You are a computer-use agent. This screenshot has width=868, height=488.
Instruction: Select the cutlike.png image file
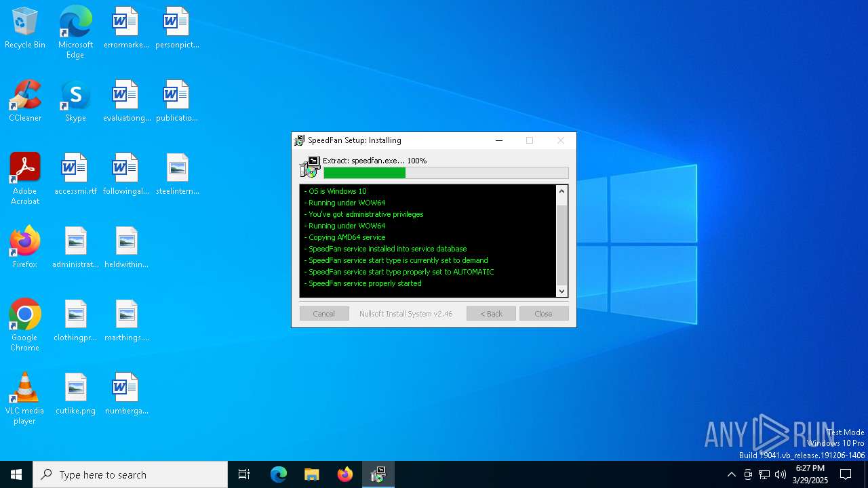(75, 394)
